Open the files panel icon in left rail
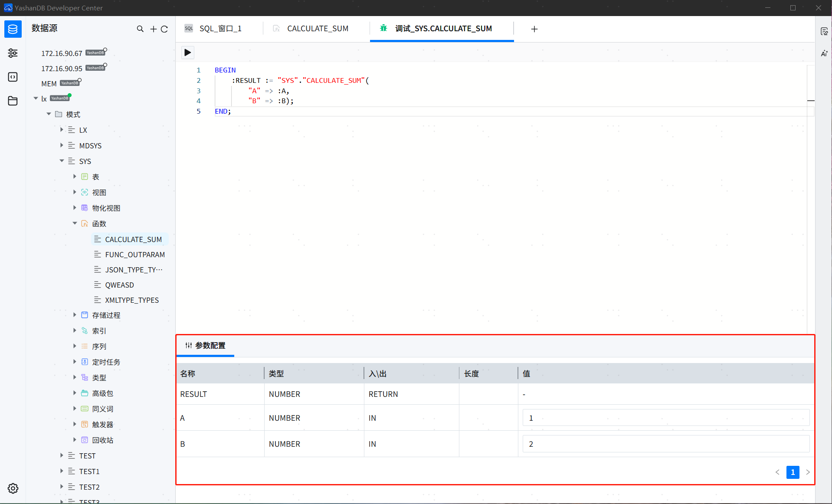Viewport: 832px width, 504px height. [x=13, y=101]
